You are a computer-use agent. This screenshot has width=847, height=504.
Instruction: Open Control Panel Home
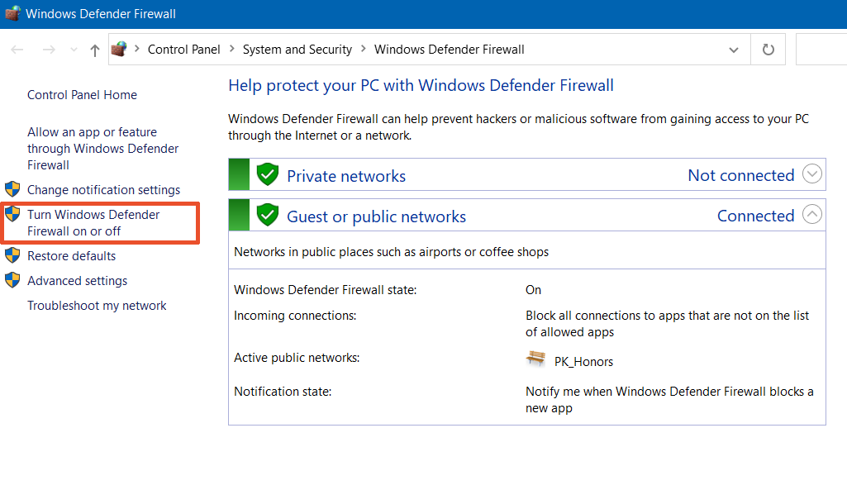coord(82,95)
